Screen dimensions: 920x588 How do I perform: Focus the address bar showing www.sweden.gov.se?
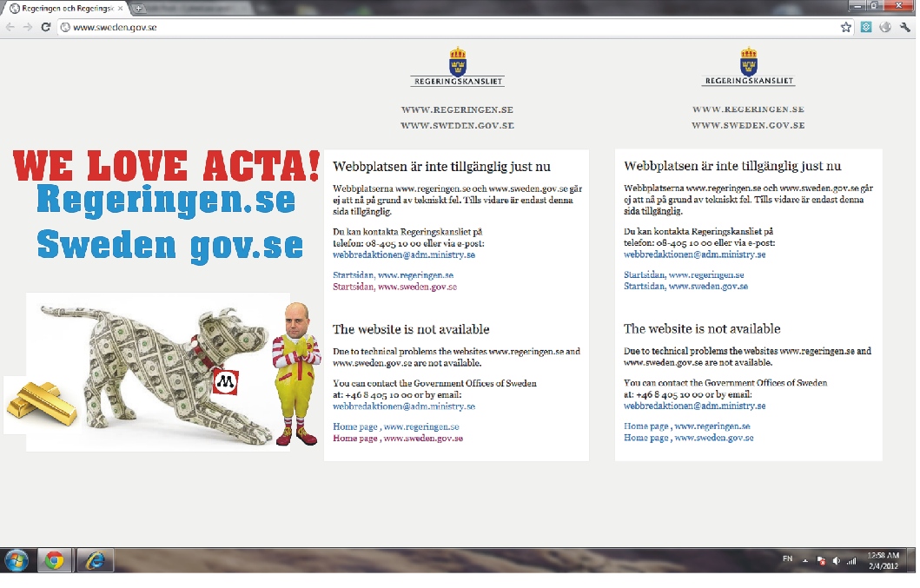tap(452, 27)
